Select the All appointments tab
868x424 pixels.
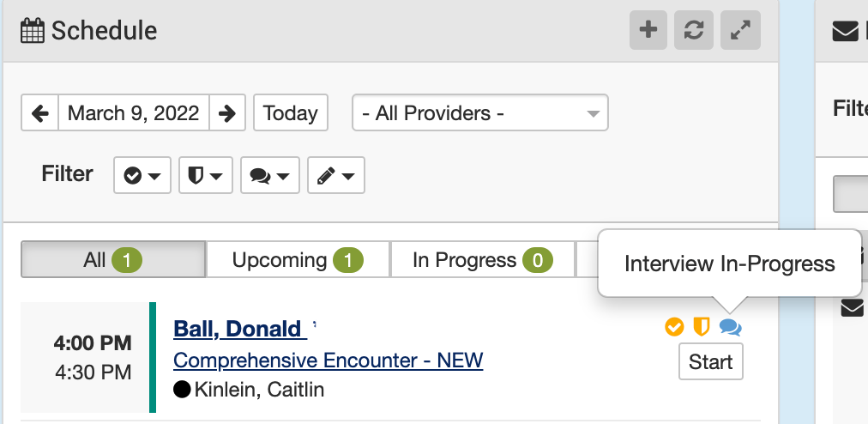point(112,260)
